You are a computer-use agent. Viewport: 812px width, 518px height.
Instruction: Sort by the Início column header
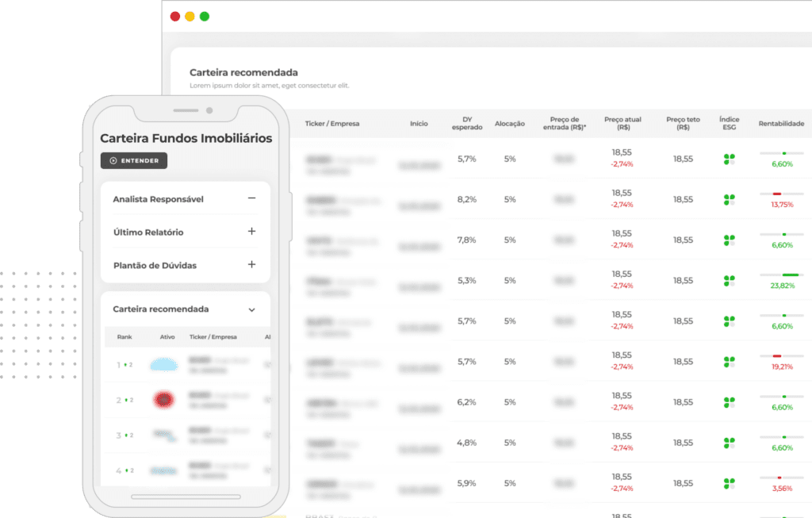(x=419, y=123)
